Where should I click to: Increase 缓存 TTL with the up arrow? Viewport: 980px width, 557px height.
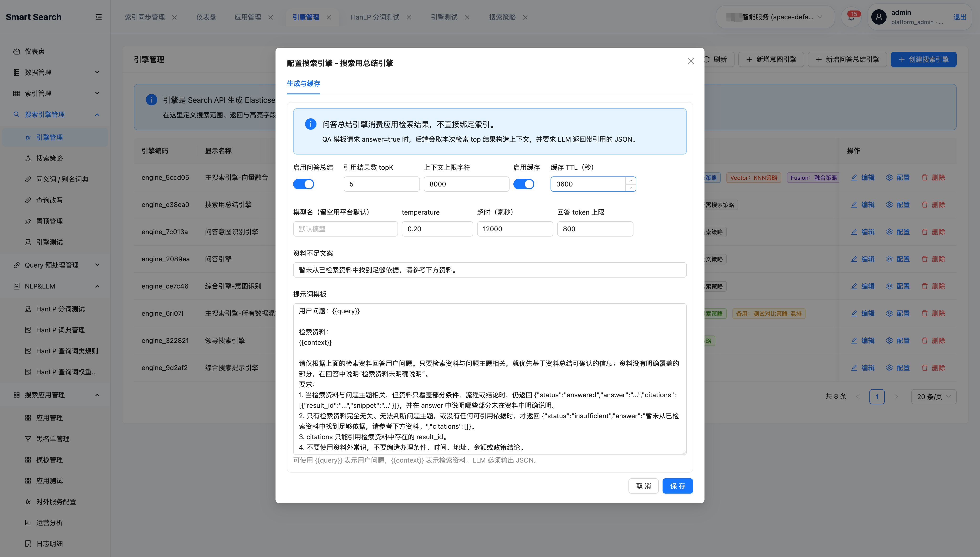pos(631,181)
